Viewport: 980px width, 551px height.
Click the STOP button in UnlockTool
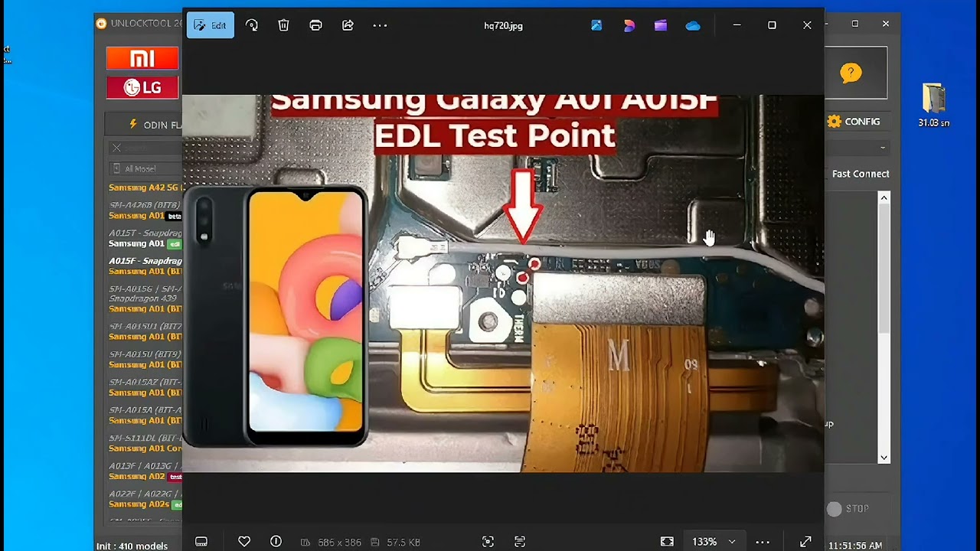pyautogui.click(x=848, y=509)
